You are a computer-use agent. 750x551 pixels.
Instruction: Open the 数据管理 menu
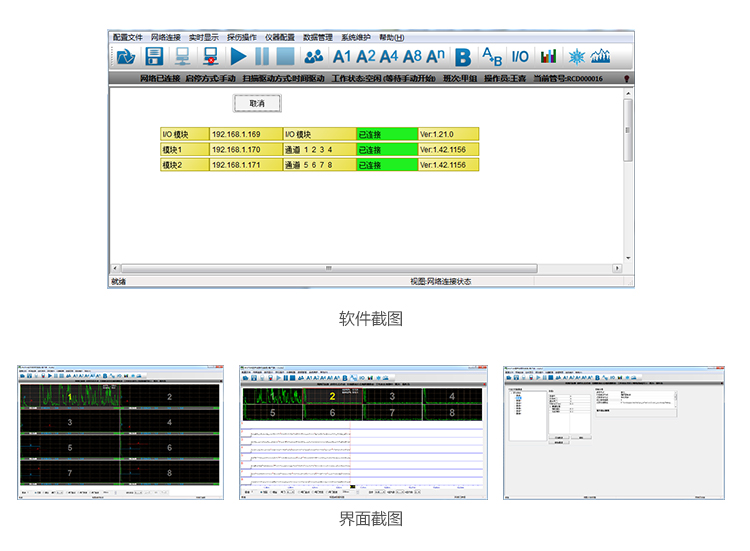[x=318, y=37]
